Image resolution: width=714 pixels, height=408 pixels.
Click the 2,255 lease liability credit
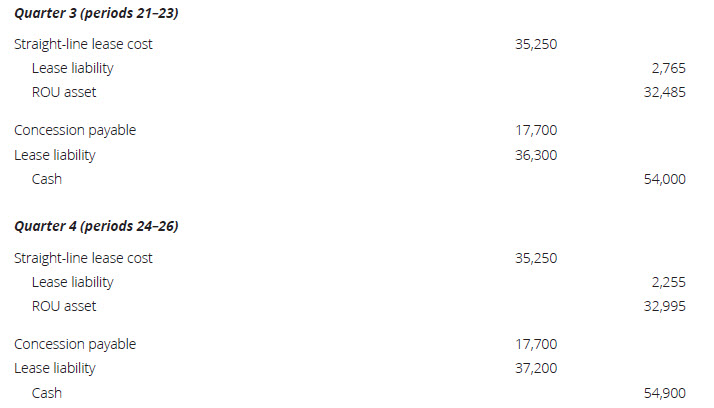click(668, 282)
